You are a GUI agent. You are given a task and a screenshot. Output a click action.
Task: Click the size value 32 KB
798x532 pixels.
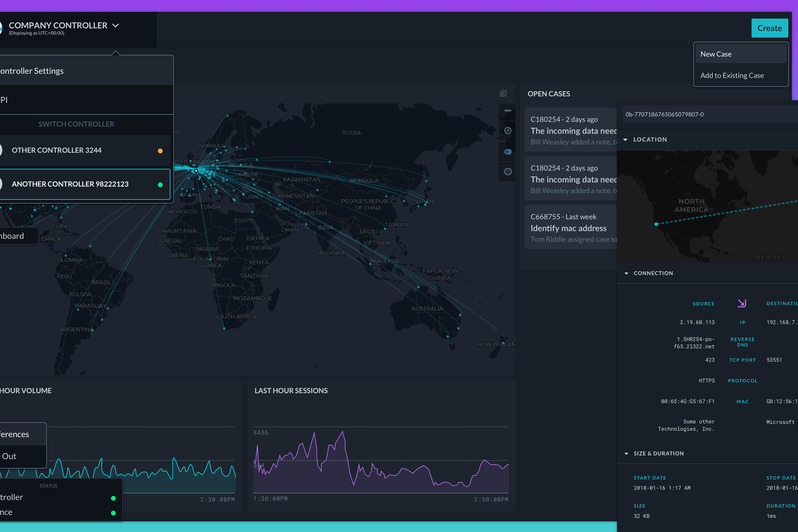642,516
